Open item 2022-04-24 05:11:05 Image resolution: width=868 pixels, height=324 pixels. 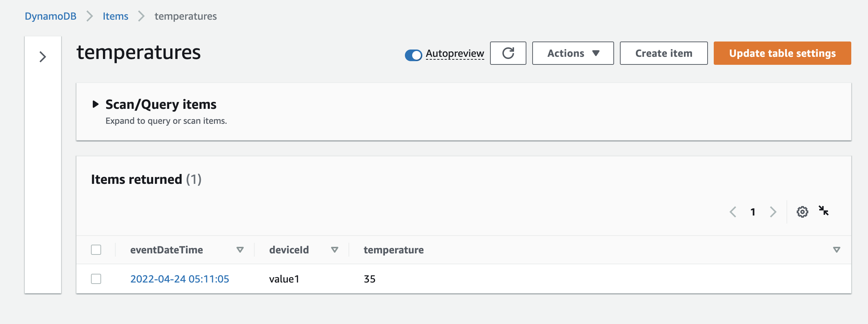[x=180, y=279]
